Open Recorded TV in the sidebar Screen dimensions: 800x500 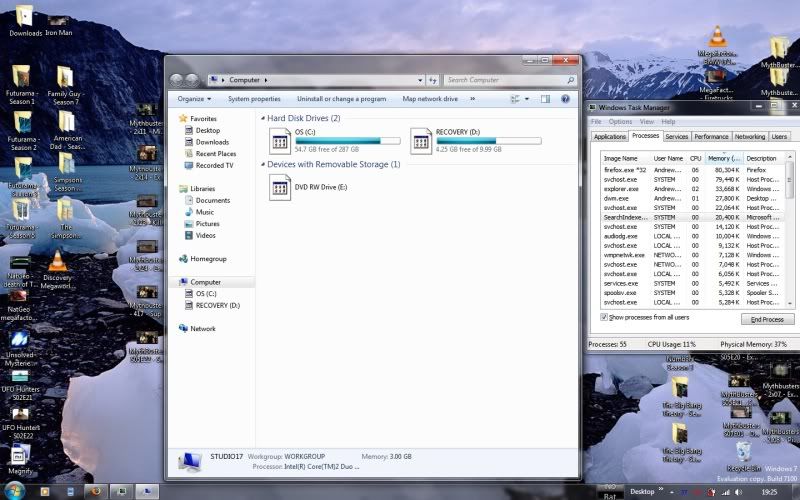point(214,165)
